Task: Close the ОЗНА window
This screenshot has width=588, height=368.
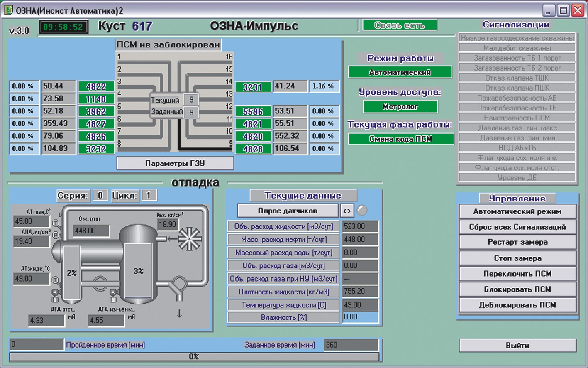Action: click(577, 10)
